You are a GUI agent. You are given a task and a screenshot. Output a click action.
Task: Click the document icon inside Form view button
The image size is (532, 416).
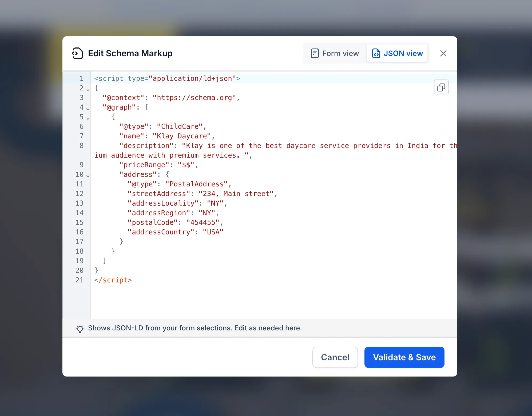pyautogui.click(x=315, y=53)
